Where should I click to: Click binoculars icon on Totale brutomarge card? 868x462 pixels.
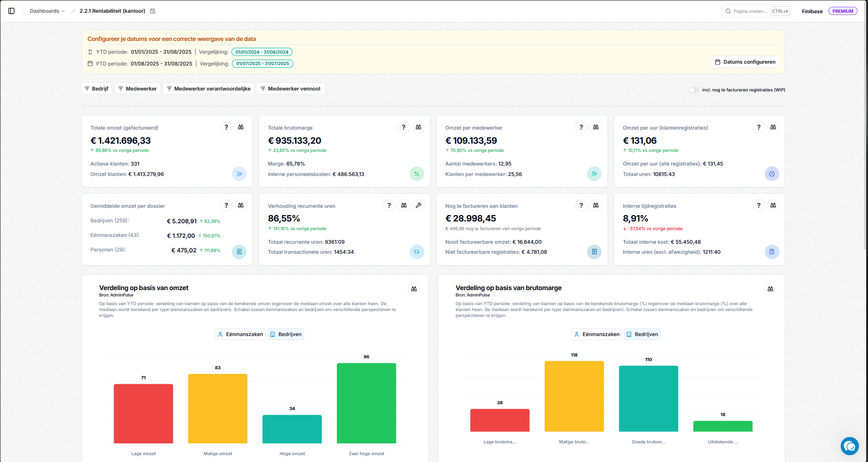point(418,127)
